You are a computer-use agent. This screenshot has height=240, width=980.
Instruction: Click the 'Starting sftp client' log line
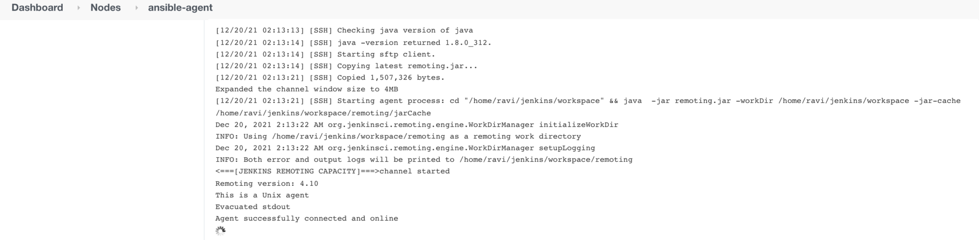pos(325,55)
